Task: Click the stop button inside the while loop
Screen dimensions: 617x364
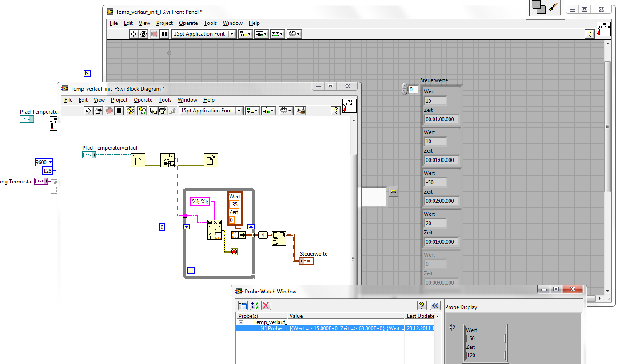Action: (234, 252)
